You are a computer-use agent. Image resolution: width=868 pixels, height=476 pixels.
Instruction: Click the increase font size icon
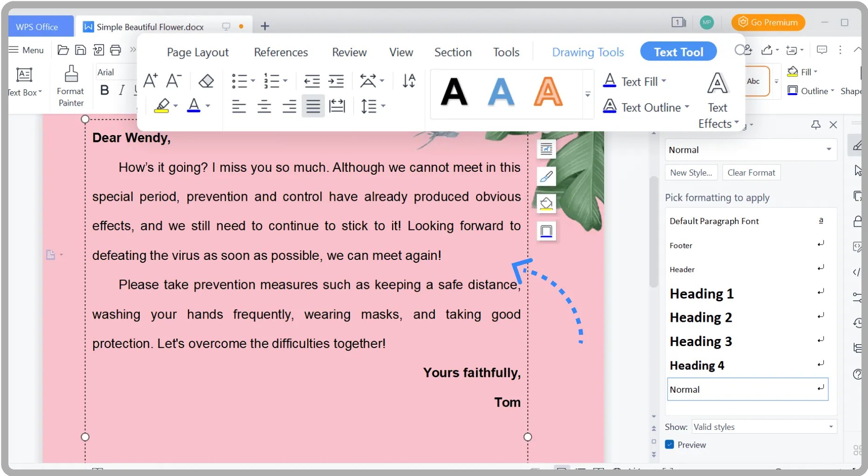point(150,81)
